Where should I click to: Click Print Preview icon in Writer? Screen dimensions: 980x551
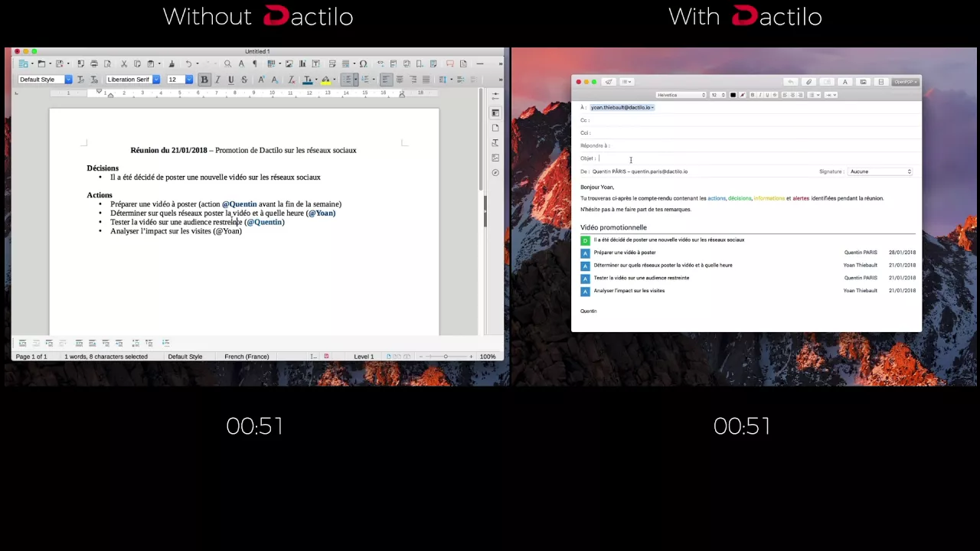tap(107, 64)
